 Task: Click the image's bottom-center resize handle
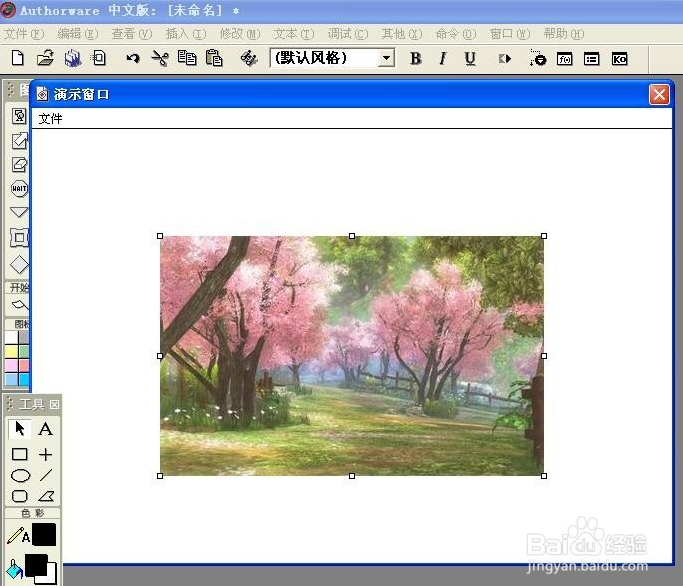pyautogui.click(x=352, y=476)
